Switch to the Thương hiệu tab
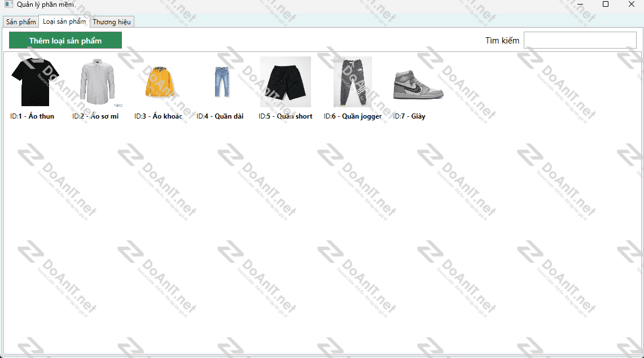This screenshot has width=644, height=358. (x=112, y=22)
